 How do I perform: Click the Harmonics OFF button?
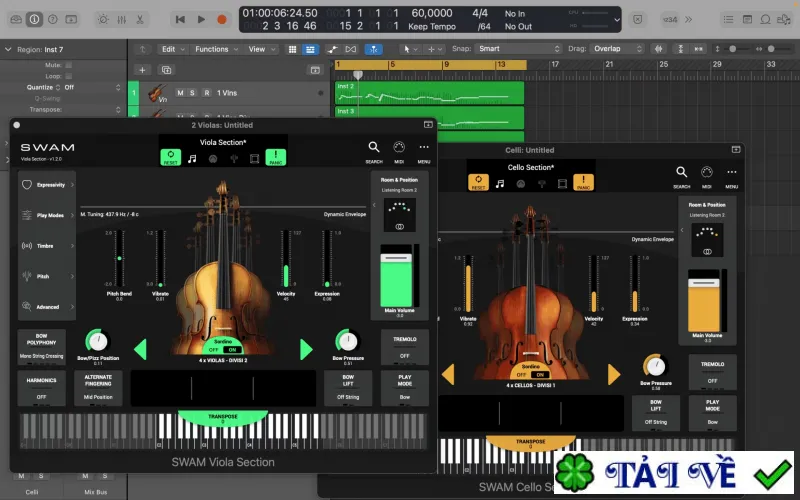click(41, 388)
